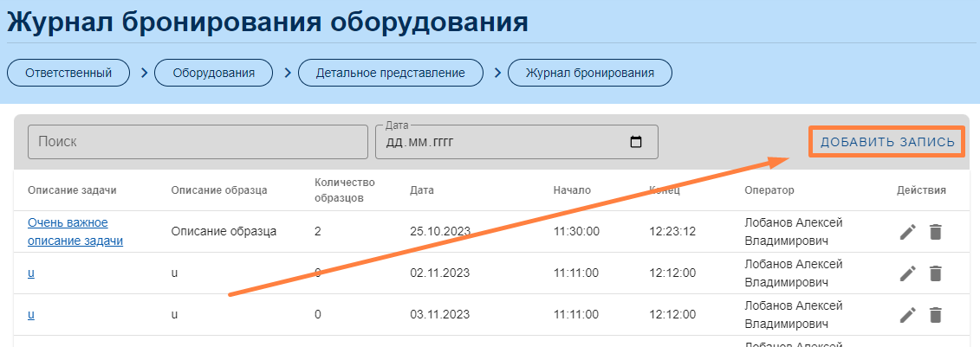Image resolution: width=980 pixels, height=347 pixels.
Task: Click the ДОБАВИТЬ ЗАПИСЬ button
Action: point(887,142)
